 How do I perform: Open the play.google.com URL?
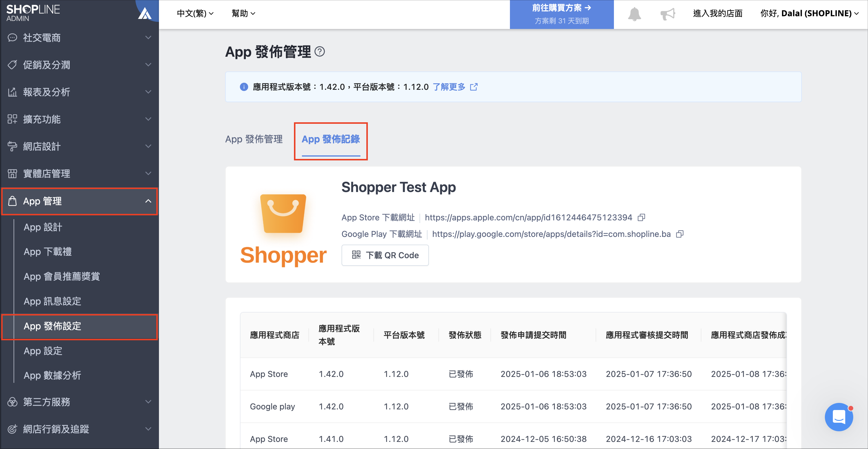(x=551, y=234)
